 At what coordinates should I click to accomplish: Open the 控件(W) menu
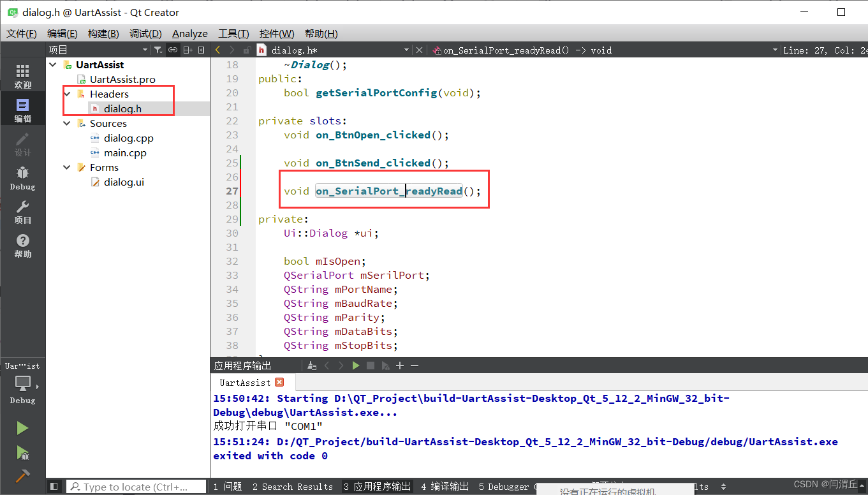(277, 34)
